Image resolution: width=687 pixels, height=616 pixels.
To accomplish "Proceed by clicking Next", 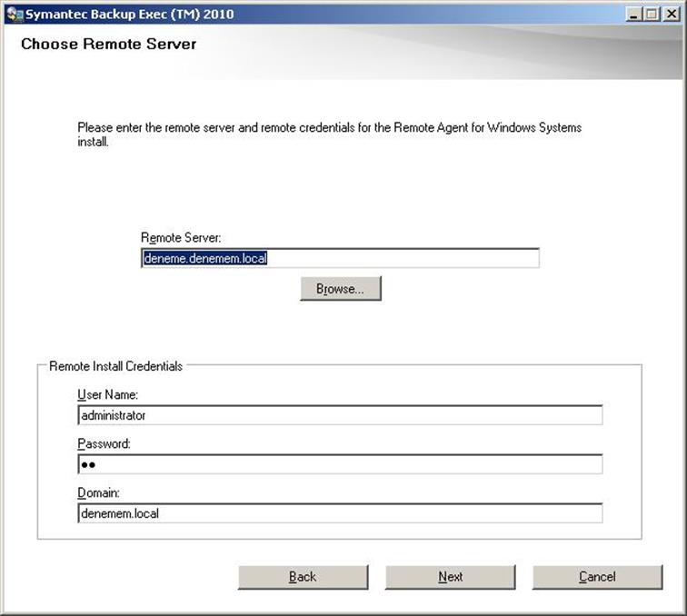I will pyautogui.click(x=450, y=577).
